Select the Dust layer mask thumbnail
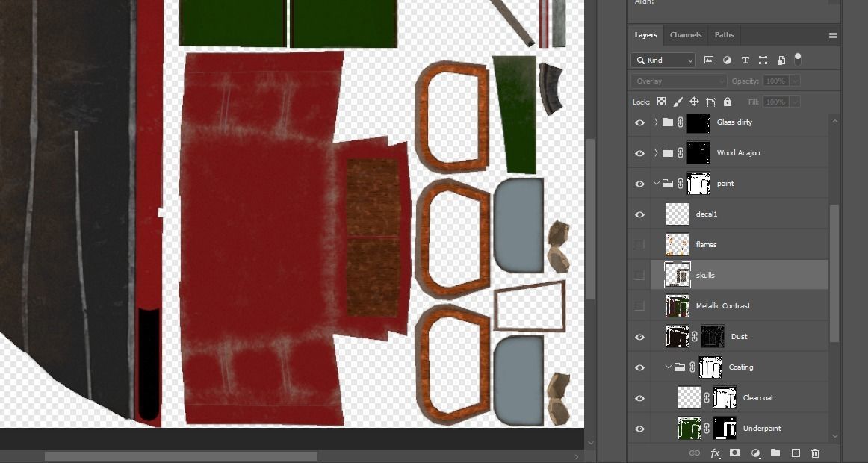868x463 pixels. [x=713, y=336]
